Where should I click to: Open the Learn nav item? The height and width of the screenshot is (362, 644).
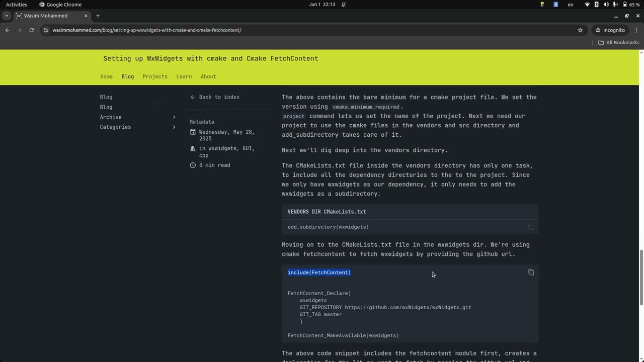point(184,76)
